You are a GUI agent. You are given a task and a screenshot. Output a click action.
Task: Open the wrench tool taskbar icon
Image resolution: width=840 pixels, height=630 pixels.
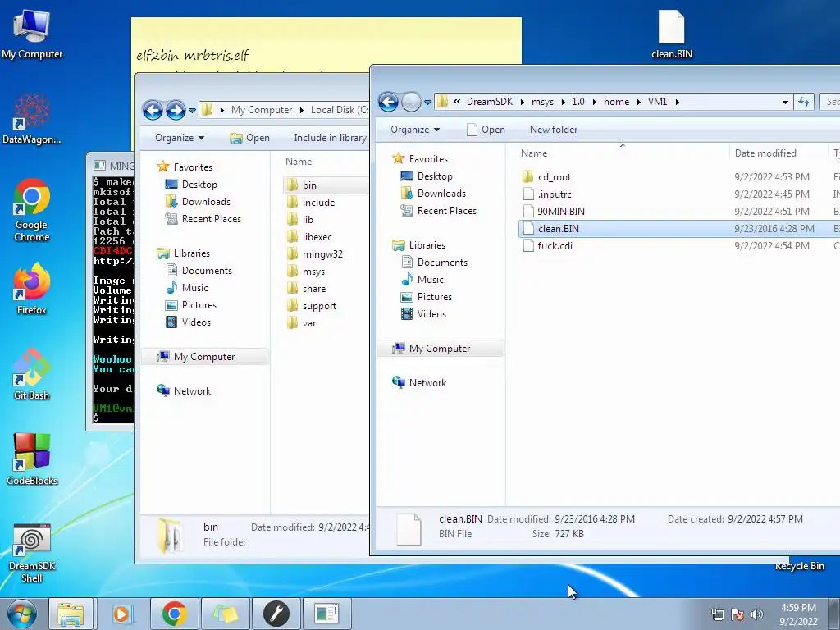[x=276, y=614]
